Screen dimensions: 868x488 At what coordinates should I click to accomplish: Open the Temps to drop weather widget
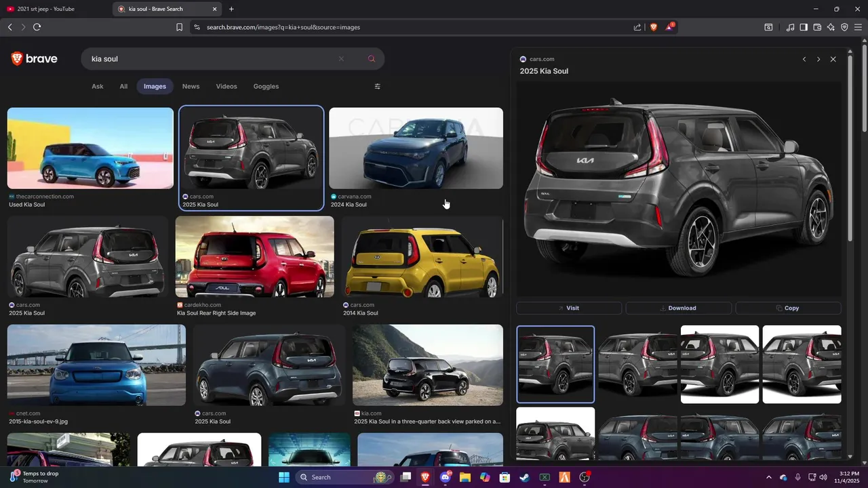[x=34, y=477]
